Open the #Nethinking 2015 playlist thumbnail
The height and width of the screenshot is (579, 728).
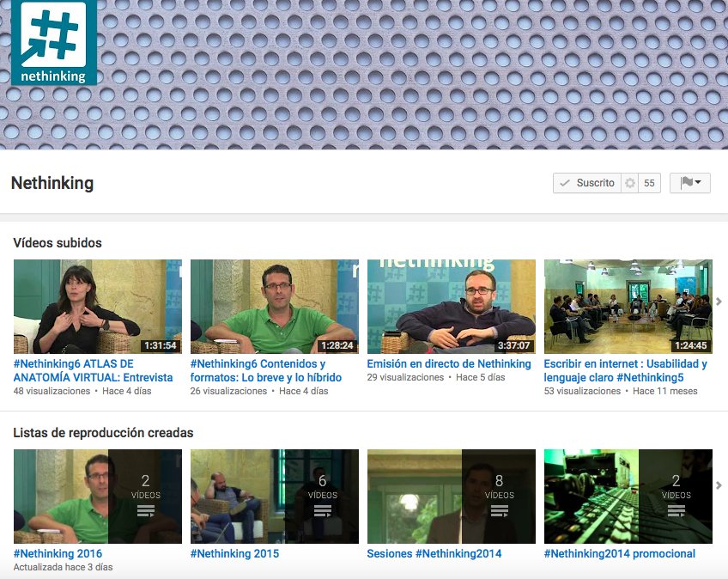tap(275, 497)
